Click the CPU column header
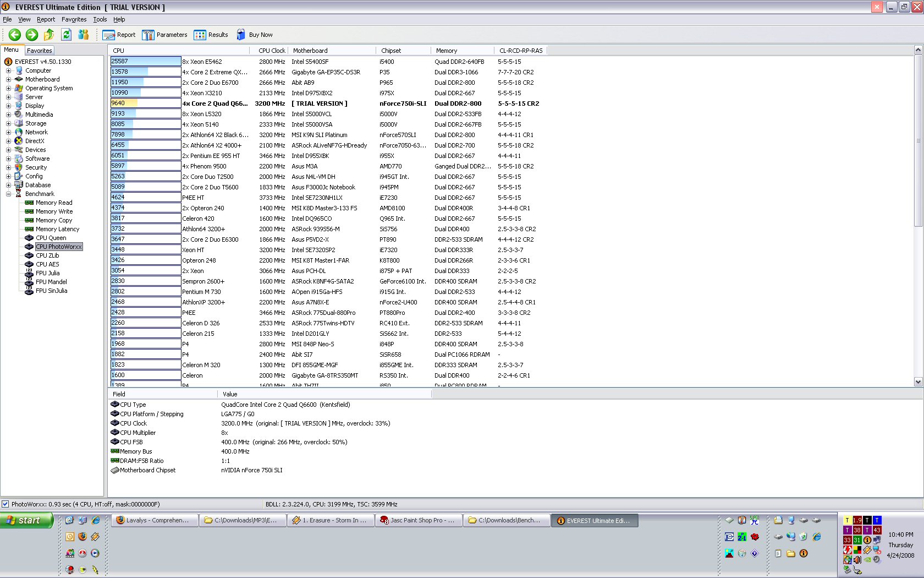924x578 pixels. point(182,51)
